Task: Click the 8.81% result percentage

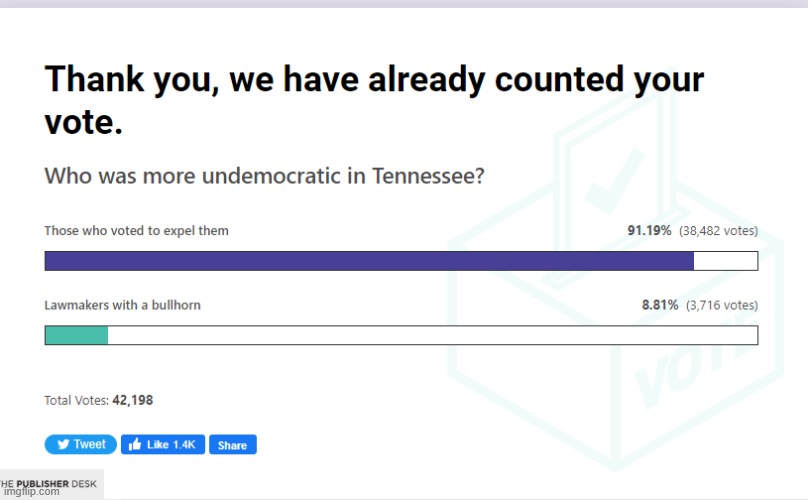Action: (660, 305)
